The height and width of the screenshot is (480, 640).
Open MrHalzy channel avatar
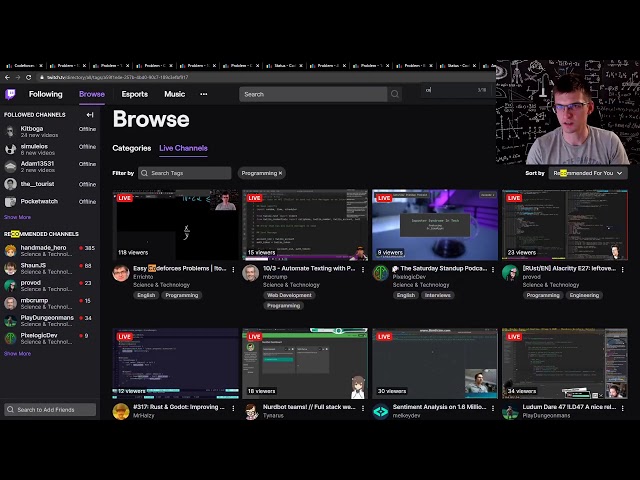[x=121, y=411]
